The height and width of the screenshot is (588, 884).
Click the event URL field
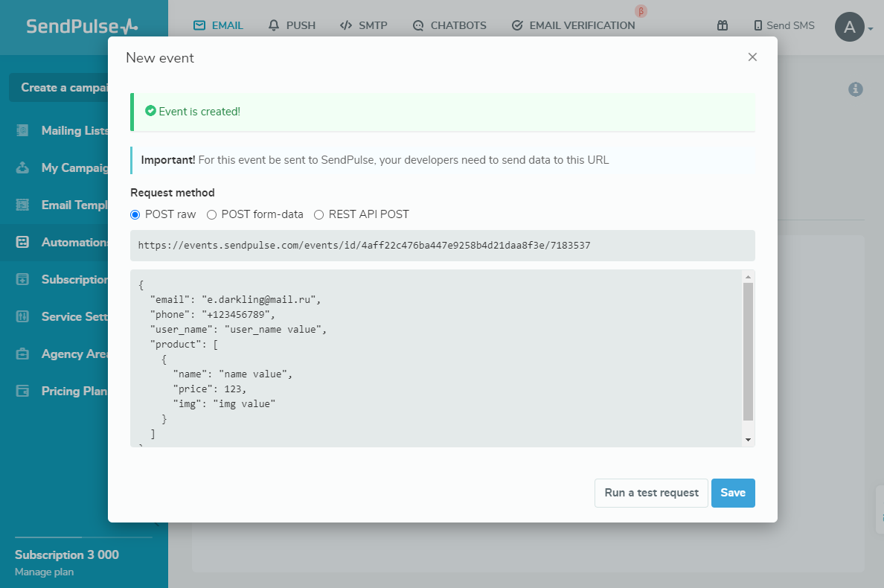[442, 245]
